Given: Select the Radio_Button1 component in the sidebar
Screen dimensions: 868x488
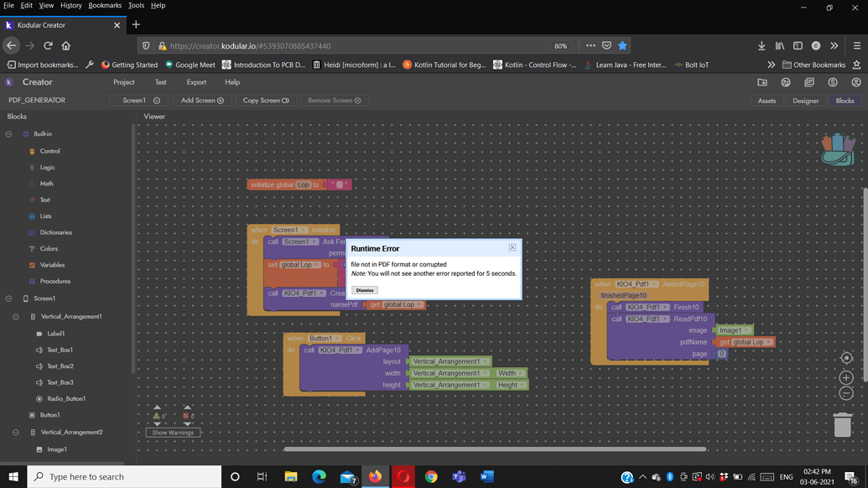Looking at the screenshot, I should coord(66,398).
